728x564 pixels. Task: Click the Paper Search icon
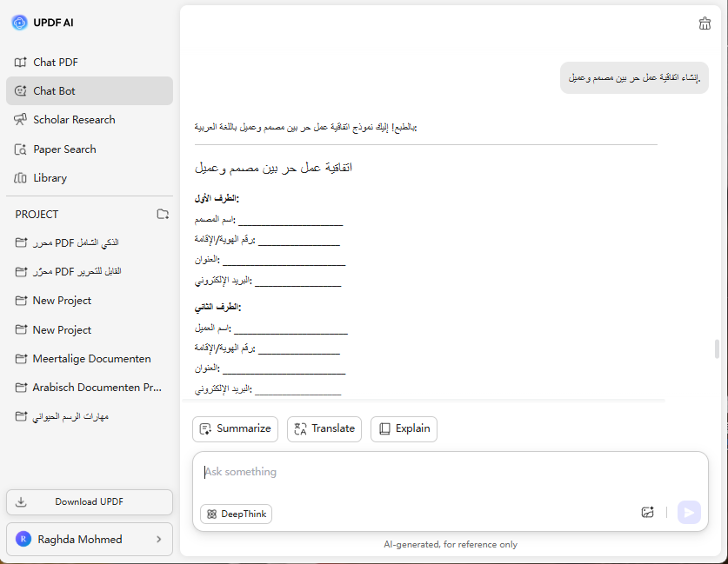point(20,149)
